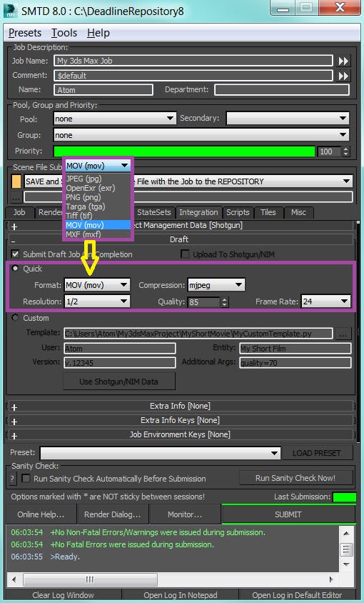Enable Upload To Shotgun/NIM checkbox
364x603 pixels.
186,254
